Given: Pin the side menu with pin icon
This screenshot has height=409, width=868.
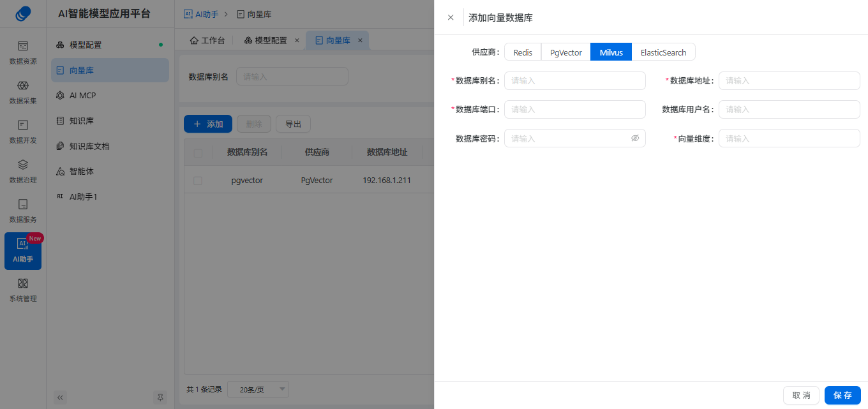Looking at the screenshot, I should coord(160,397).
